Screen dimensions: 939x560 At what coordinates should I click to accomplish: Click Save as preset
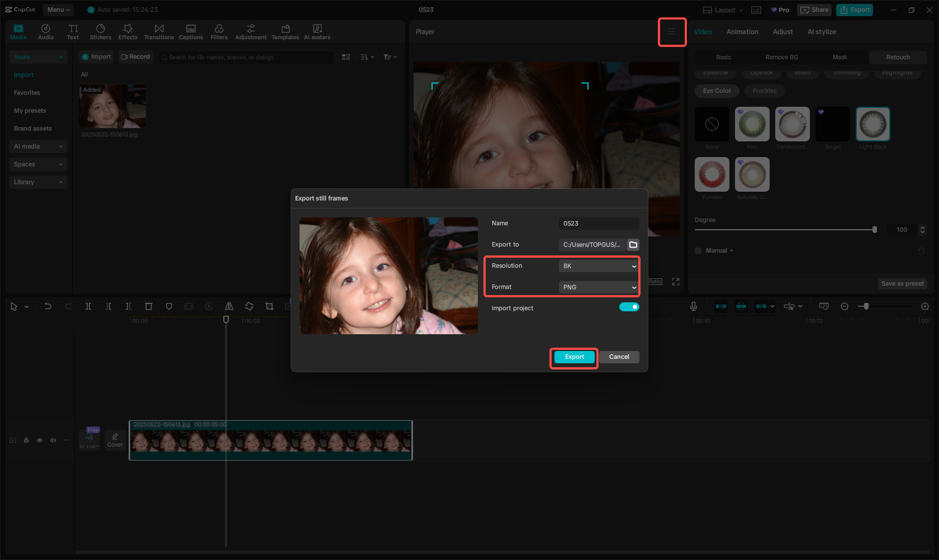(902, 283)
